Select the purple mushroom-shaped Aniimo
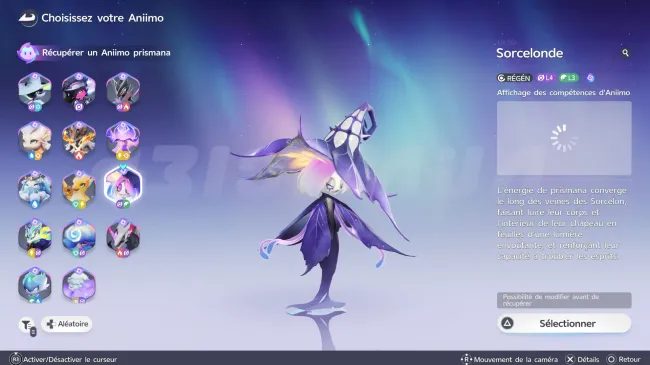 click(123, 140)
